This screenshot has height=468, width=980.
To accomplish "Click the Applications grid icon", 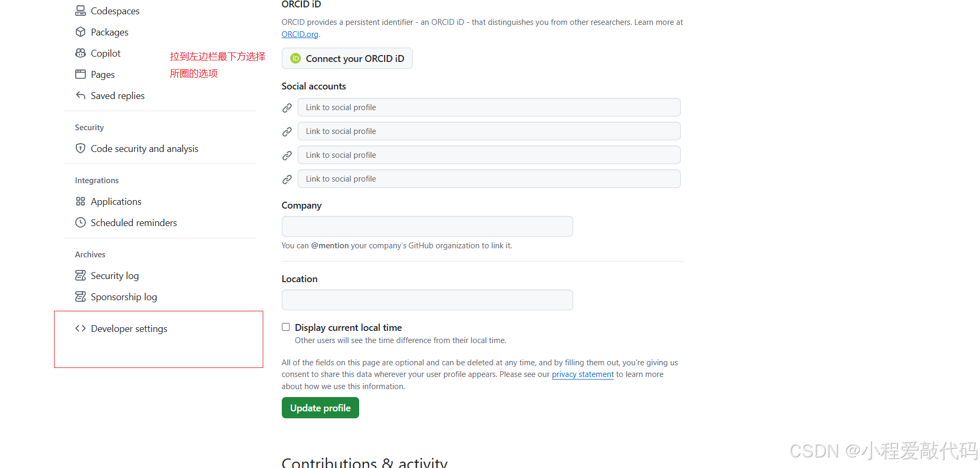I will click(x=81, y=201).
